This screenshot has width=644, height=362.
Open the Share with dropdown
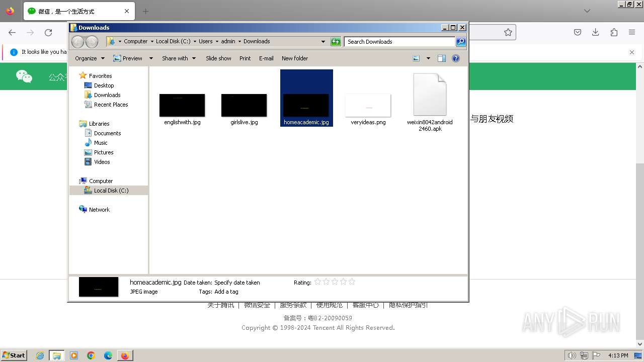click(x=179, y=58)
